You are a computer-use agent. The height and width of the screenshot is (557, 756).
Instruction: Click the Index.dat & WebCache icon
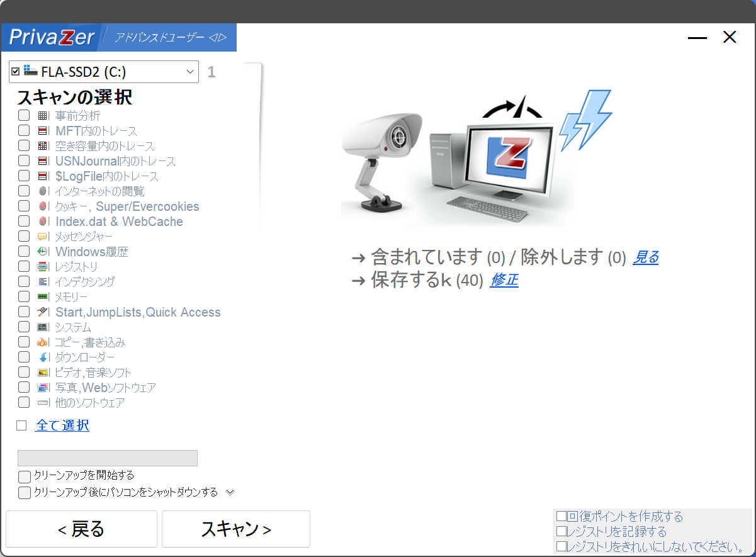tap(43, 222)
